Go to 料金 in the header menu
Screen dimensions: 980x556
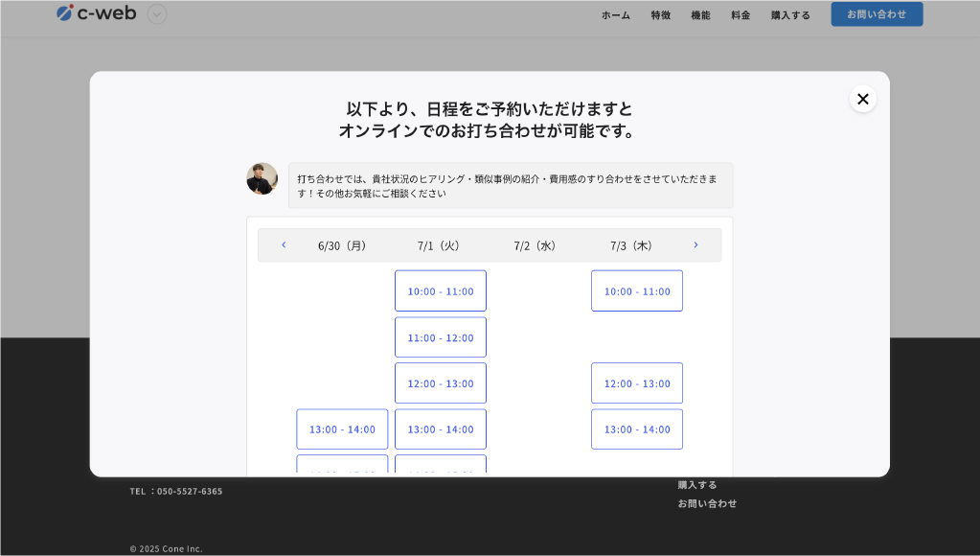pyautogui.click(x=741, y=15)
